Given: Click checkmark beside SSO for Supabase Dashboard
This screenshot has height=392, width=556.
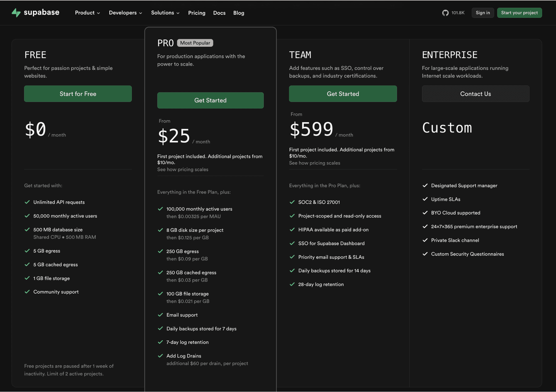Looking at the screenshot, I should click(x=292, y=243).
